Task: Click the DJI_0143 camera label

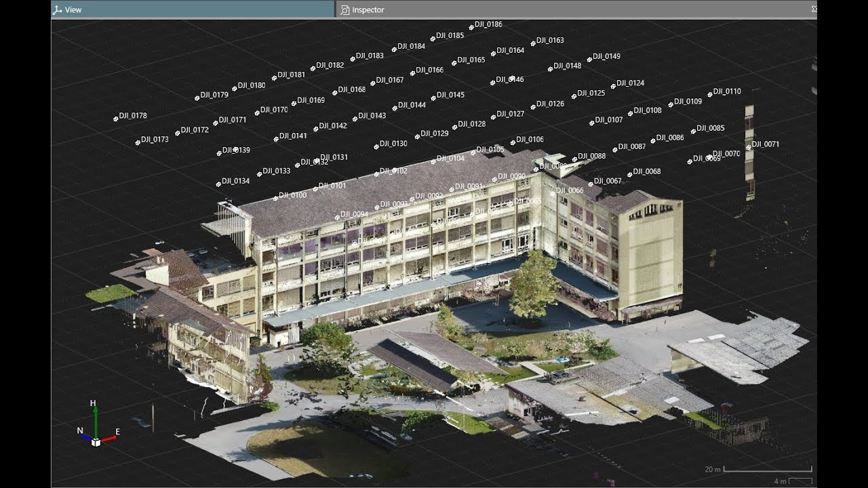Action: tap(372, 115)
